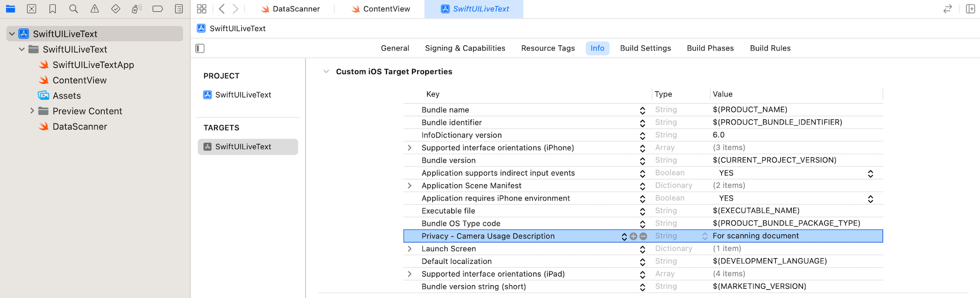Collapse Custom iOS Target Properties section
Viewport: 980px width, 298px height.
pyautogui.click(x=326, y=71)
